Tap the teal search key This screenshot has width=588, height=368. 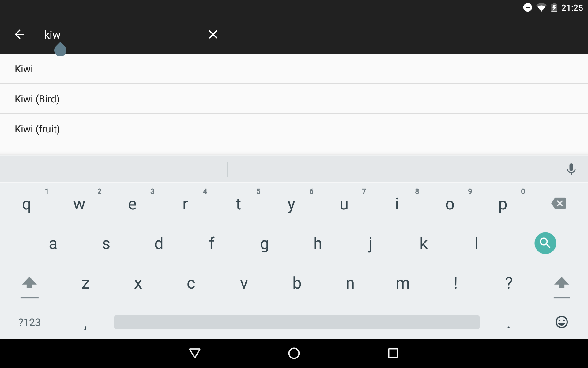[x=545, y=243]
